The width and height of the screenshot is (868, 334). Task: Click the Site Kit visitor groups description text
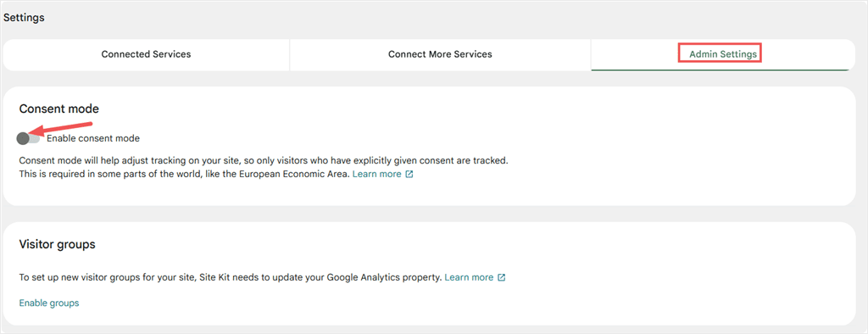231,277
